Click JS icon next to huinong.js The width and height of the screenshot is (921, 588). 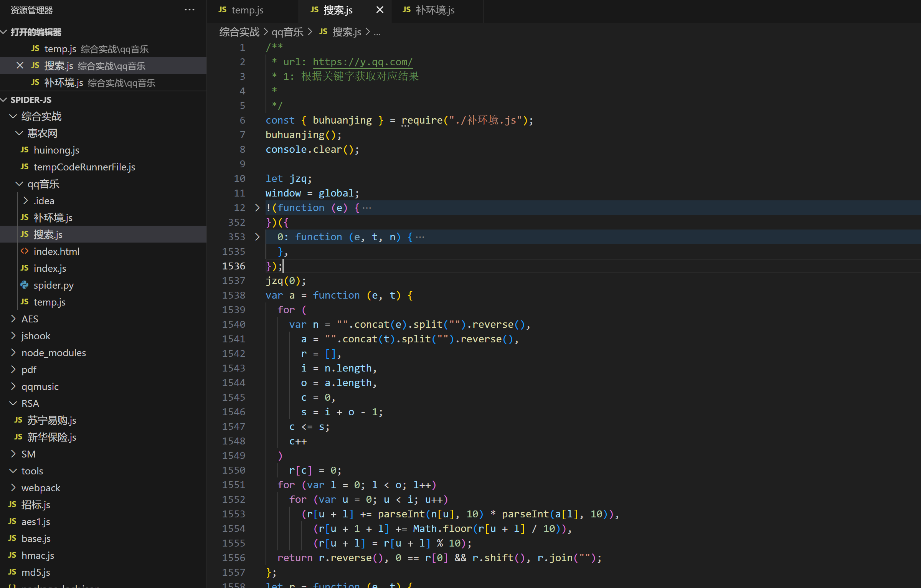tap(25, 150)
